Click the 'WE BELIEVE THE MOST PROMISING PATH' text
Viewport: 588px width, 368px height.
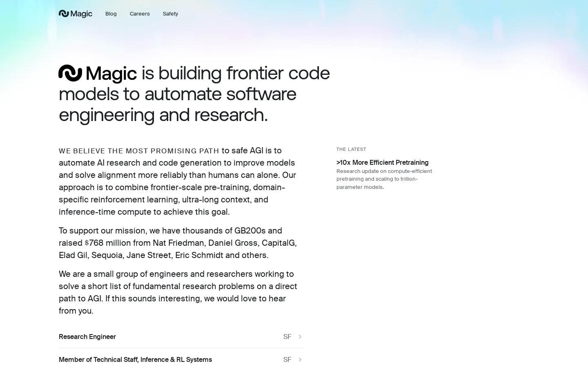point(139,151)
